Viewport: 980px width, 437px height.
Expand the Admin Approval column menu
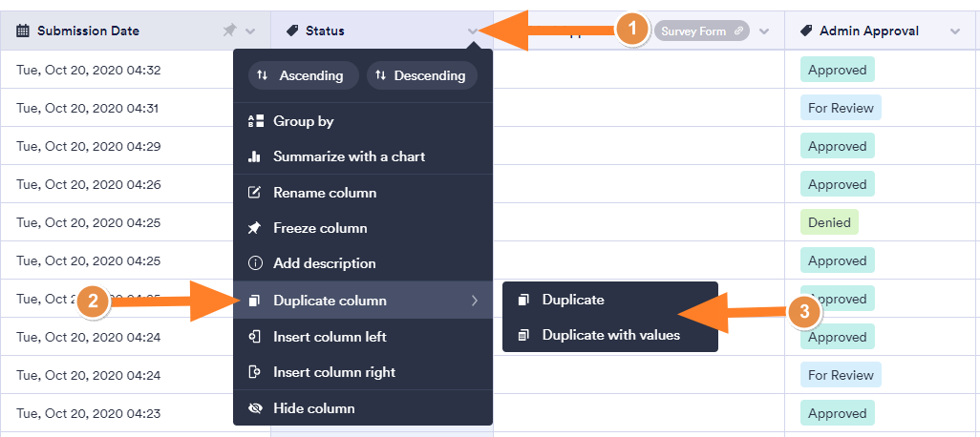pyautogui.click(x=955, y=31)
